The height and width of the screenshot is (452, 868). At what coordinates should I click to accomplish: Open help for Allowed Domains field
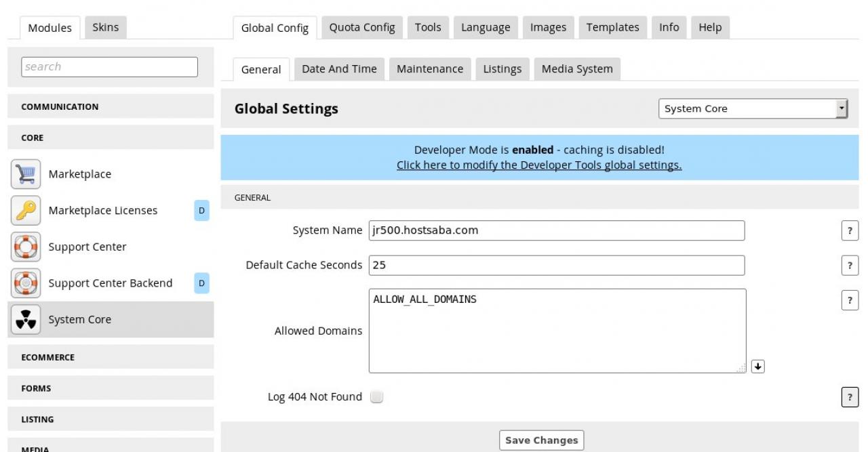[x=849, y=300]
